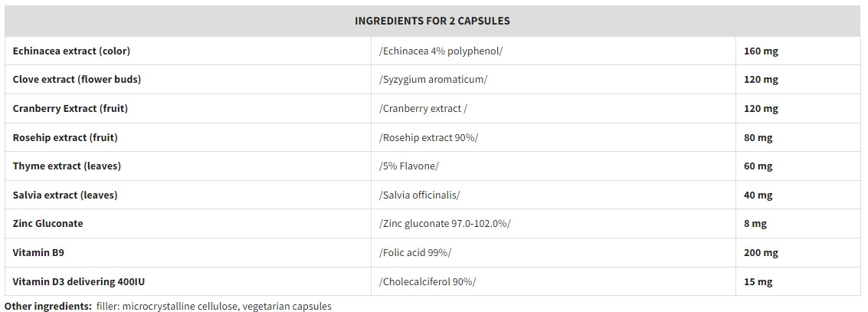Select the '/5% Flavone/' cell

pos(408,166)
